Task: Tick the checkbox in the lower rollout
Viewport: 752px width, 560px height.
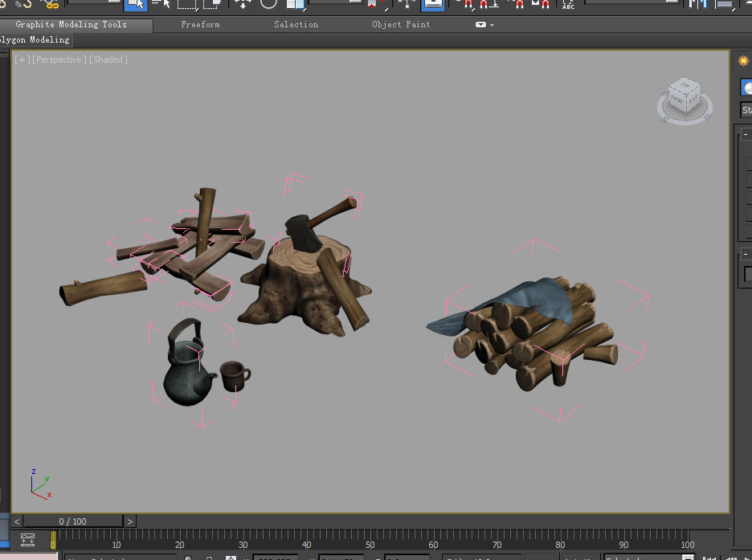Action: tap(748, 274)
